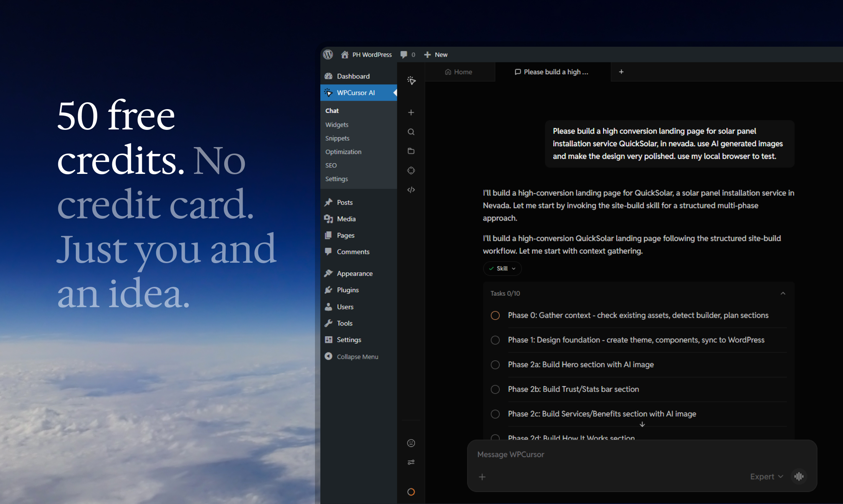Open the search magnifier icon in sidebar

coord(411,132)
